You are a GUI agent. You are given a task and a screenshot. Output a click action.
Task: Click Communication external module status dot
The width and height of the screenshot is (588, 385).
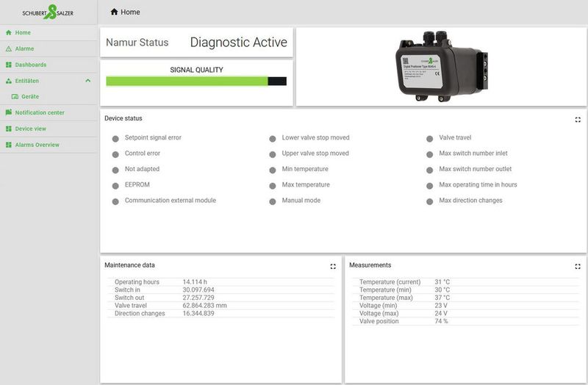point(115,202)
